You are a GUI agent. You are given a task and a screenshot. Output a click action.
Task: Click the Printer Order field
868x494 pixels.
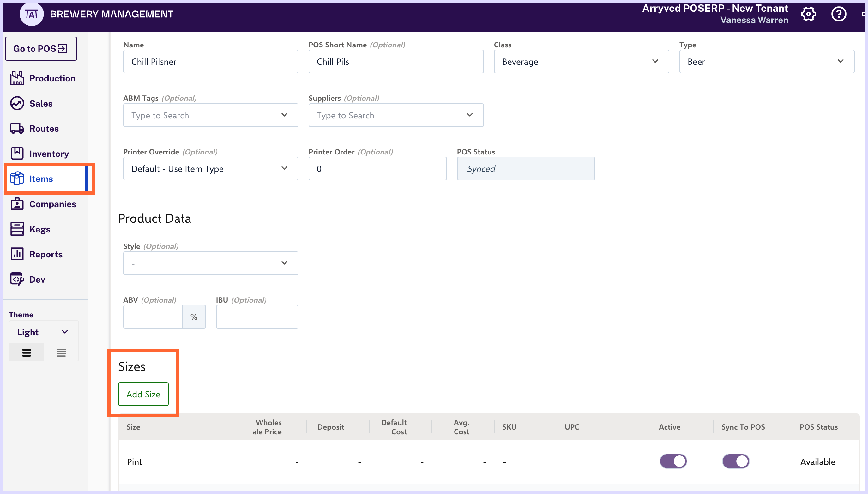377,169
